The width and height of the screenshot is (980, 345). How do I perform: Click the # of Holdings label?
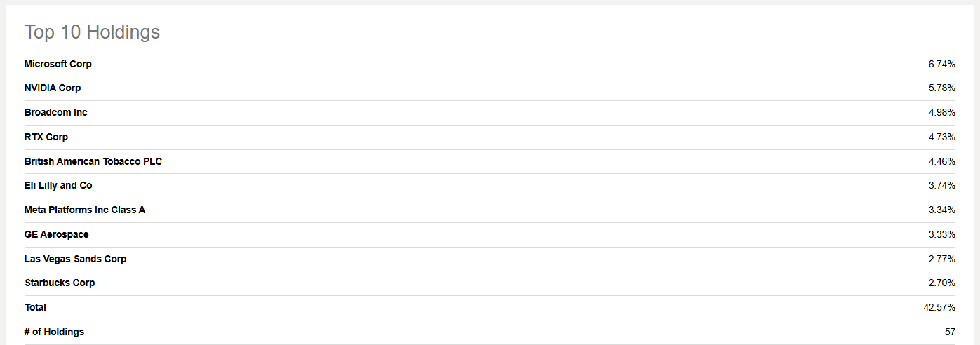pos(54,332)
